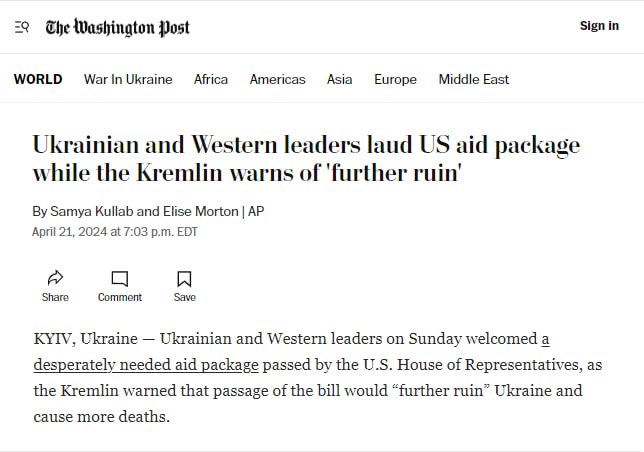Click the April 21, 2024 timestamp
This screenshot has width=644, height=452.
point(115,232)
